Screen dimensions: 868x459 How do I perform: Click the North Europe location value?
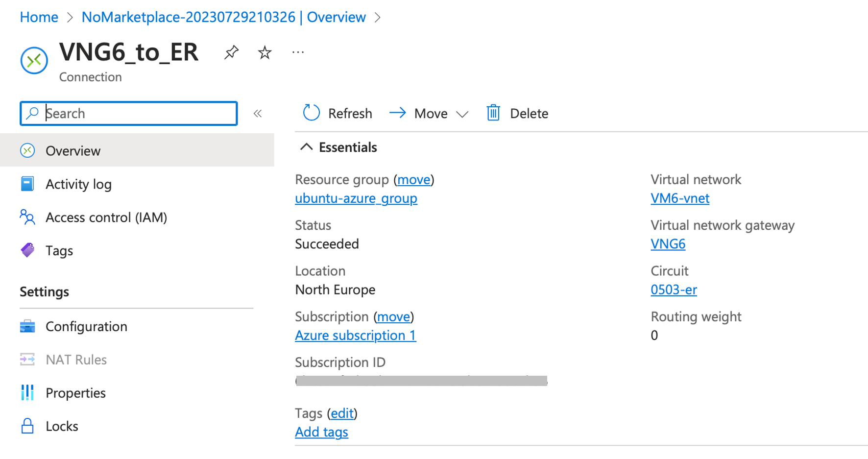pyautogui.click(x=335, y=290)
